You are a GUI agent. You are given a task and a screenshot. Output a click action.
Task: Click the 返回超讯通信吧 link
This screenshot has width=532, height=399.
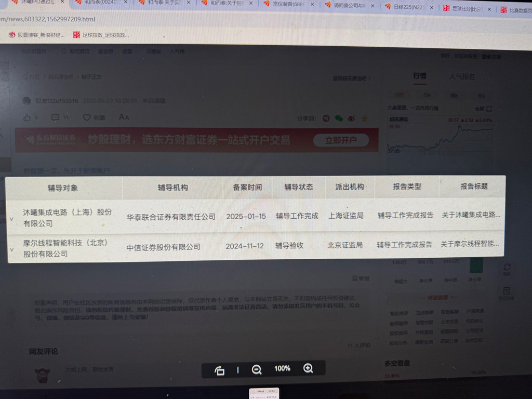coord(352,78)
